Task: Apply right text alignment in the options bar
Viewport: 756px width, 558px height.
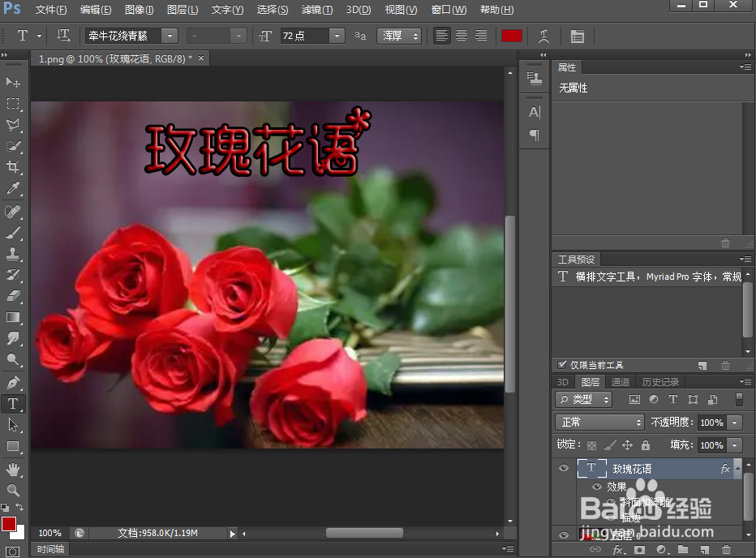Action: coord(480,36)
